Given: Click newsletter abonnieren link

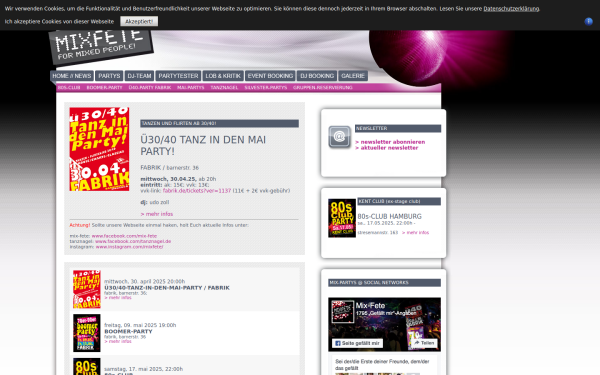Looking at the screenshot, I should coord(390,142).
